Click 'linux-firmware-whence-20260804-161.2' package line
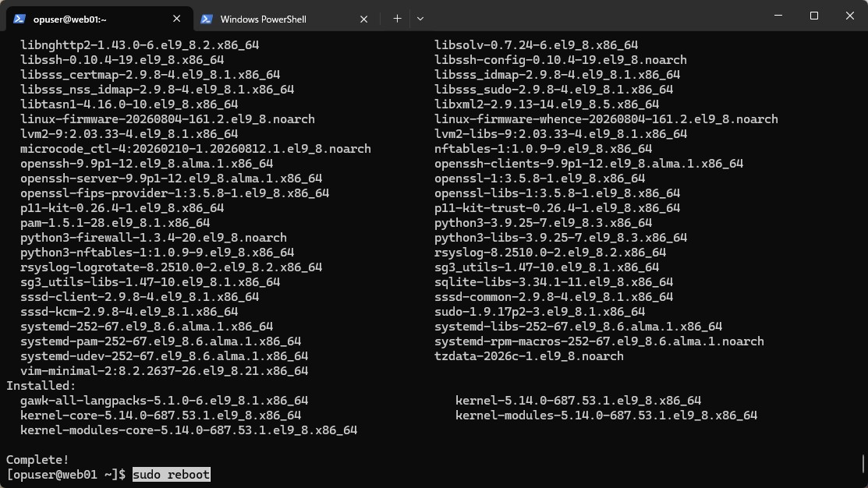The height and width of the screenshot is (488, 868). coord(606,119)
